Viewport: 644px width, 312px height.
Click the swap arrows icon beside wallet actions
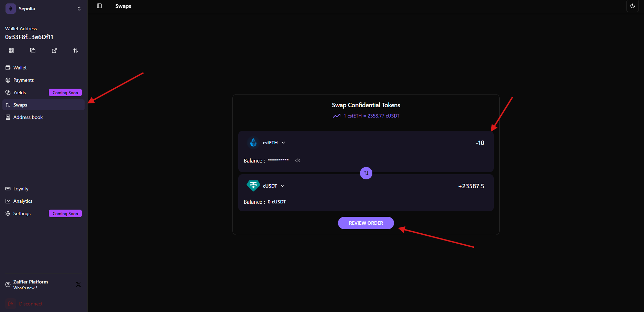(x=76, y=51)
